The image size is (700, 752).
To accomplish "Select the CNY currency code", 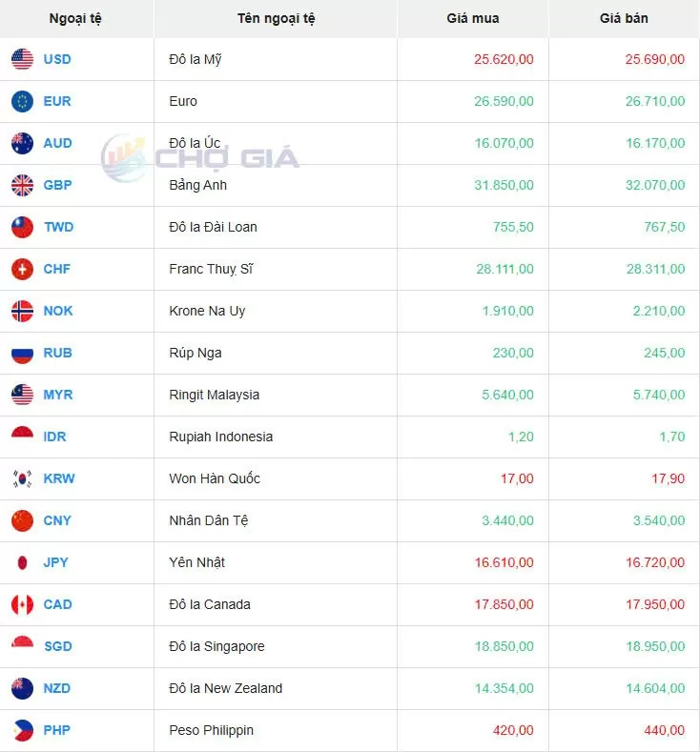I will point(57,520).
